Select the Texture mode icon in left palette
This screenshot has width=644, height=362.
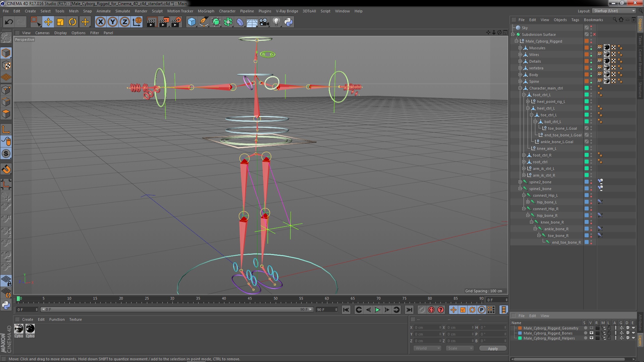click(6, 65)
